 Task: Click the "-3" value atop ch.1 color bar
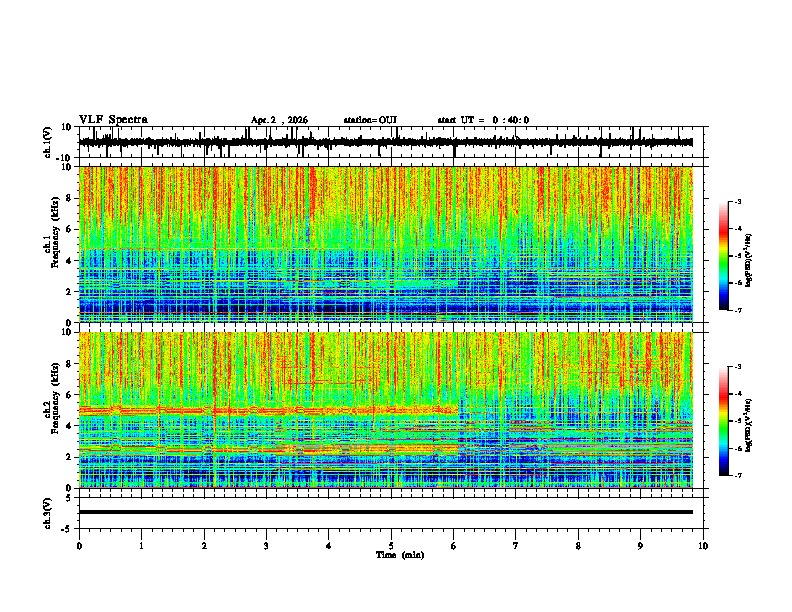(738, 202)
